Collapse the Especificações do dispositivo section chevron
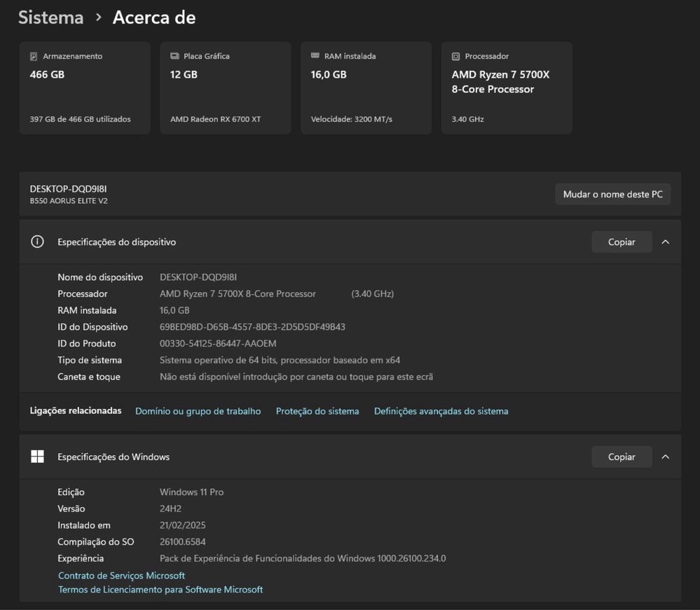Image resolution: width=700 pixels, height=610 pixels. (665, 242)
